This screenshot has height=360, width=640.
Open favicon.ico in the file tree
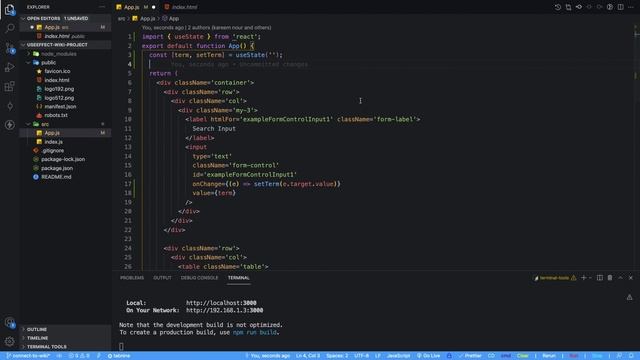pyautogui.click(x=57, y=71)
